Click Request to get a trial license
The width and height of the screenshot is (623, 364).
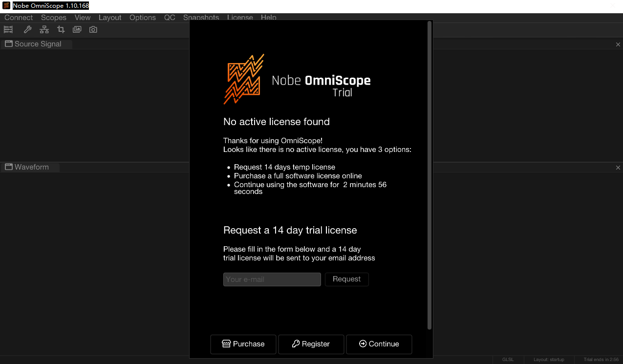click(x=346, y=279)
